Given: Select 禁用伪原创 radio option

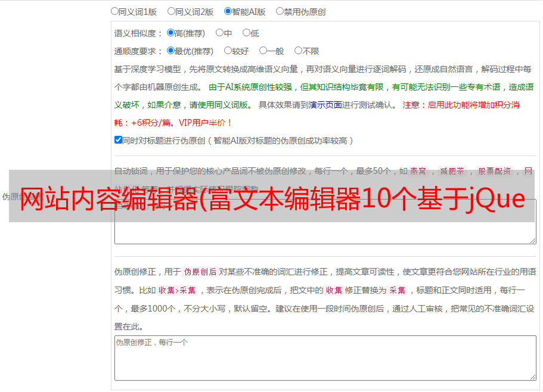Looking at the screenshot, I should coord(280,11).
